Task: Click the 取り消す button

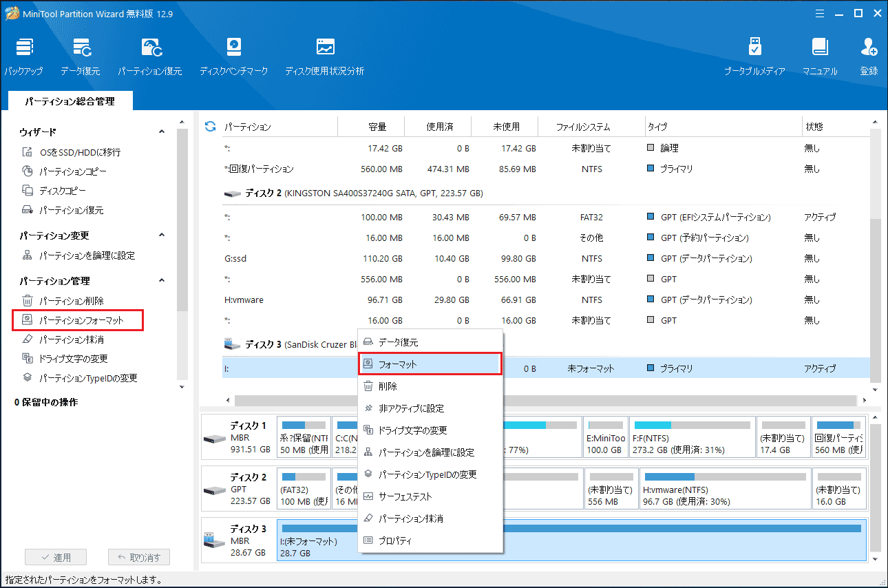Action: 138,557
